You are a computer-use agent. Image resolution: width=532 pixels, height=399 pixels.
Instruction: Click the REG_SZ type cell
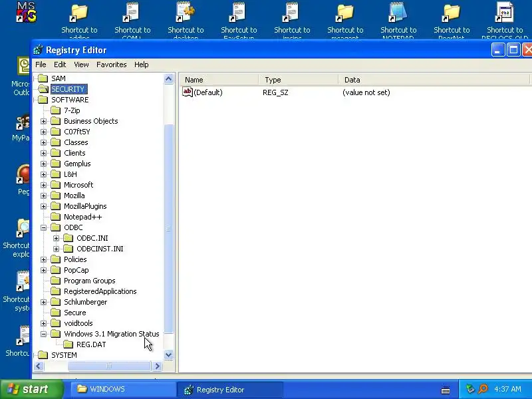coord(275,92)
